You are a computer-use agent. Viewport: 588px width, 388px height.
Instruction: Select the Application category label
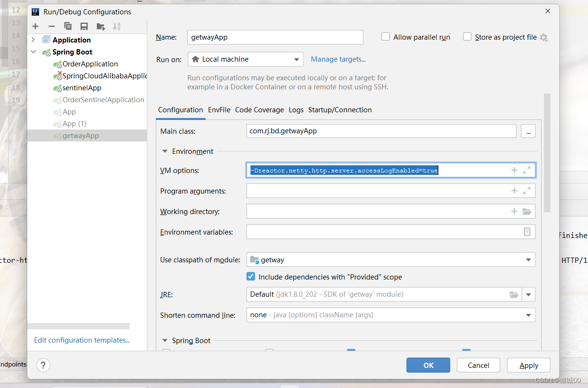(72, 40)
